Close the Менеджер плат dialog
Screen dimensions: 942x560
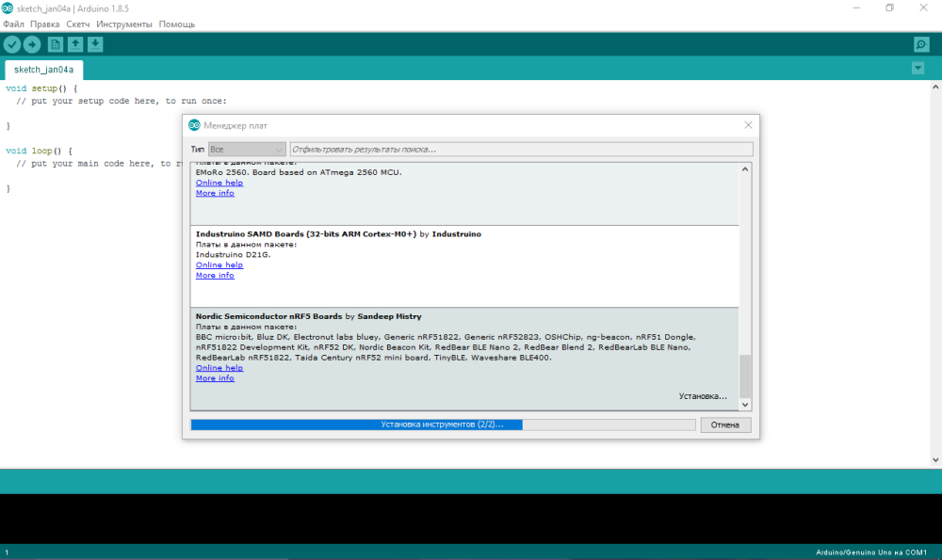click(748, 125)
